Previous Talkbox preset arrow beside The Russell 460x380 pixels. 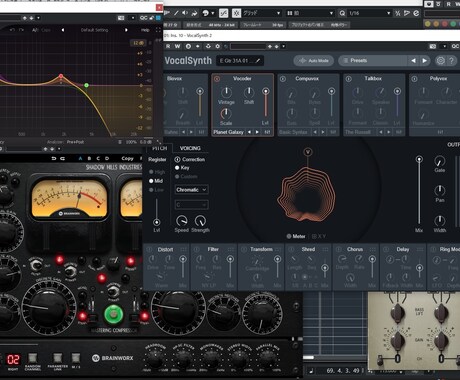[x=381, y=132]
